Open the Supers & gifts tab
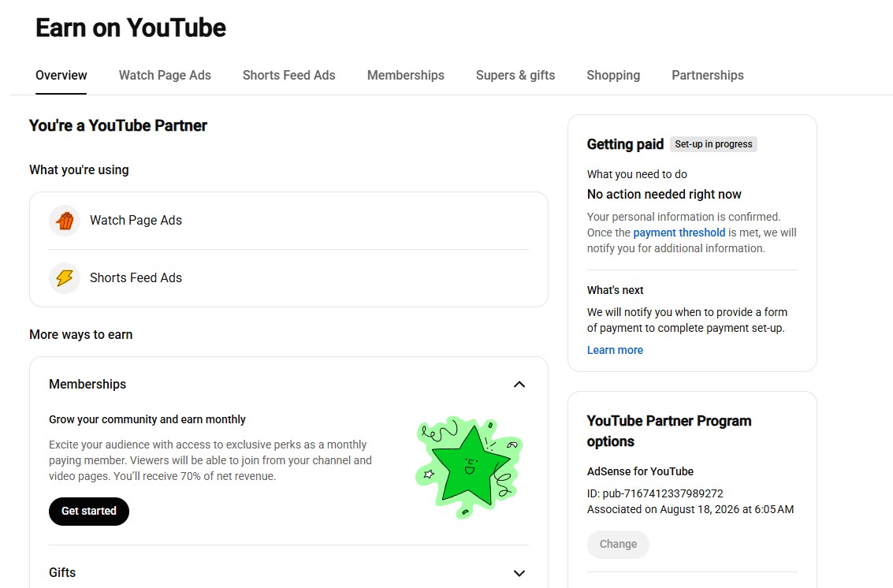Viewport: 893px width, 588px height. pyautogui.click(x=515, y=75)
